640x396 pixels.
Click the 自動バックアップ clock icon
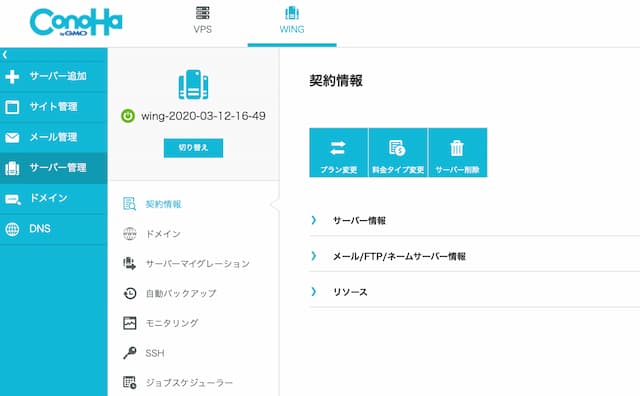(x=130, y=293)
